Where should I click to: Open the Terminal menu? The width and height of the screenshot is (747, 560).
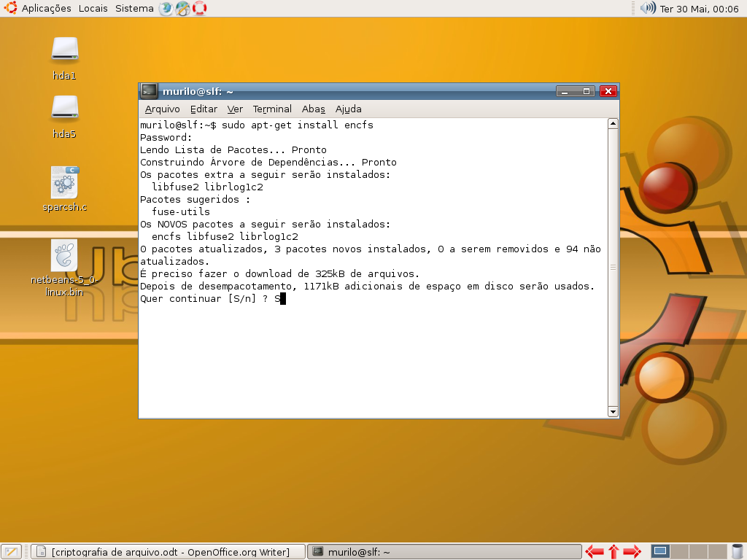[272, 109]
